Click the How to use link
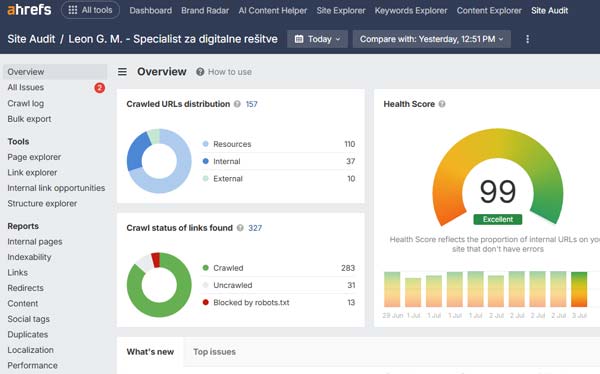Viewport: 600px width, 374px height. (230, 72)
